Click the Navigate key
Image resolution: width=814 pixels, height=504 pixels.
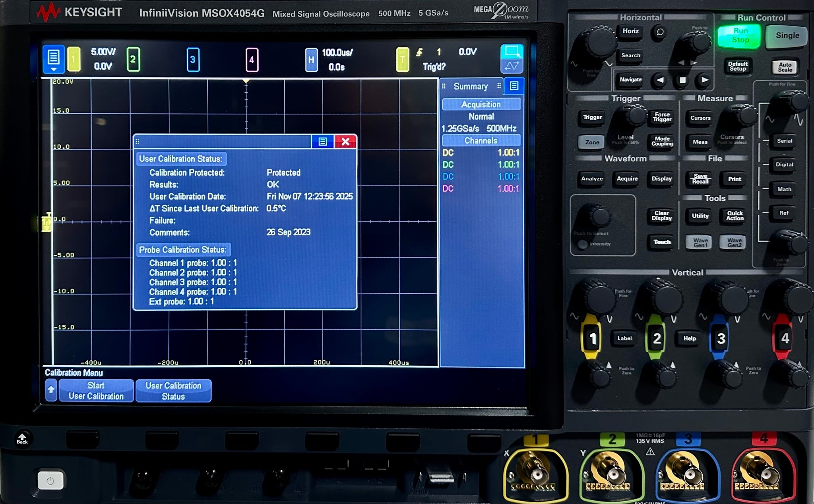click(631, 80)
